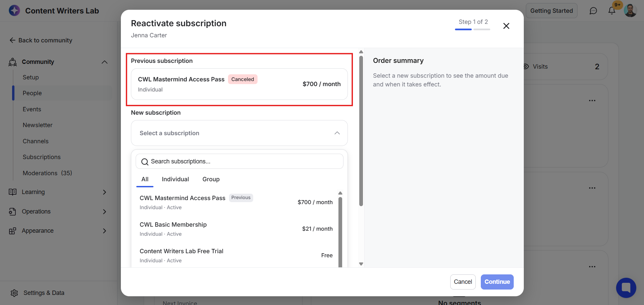644x305 pixels.
Task: Click the Search subscriptions input field
Action: (x=239, y=161)
